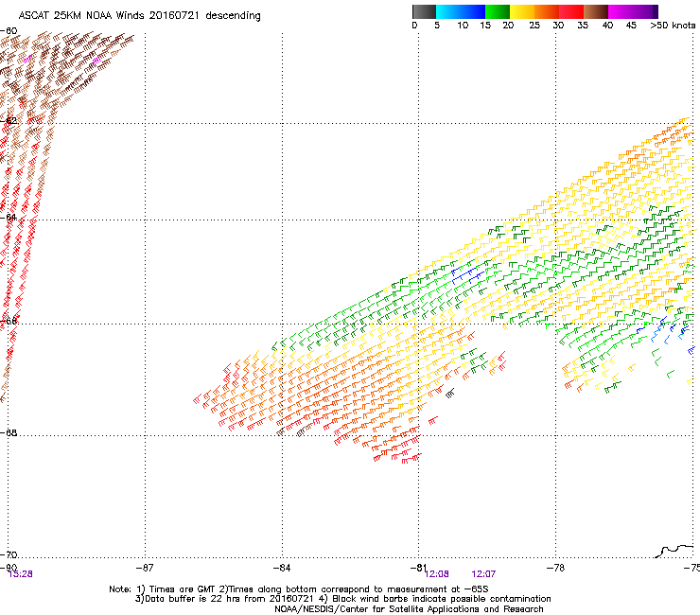Click the chart title 'ASCAT 25KM NOAA Winds 20160721 descending'

click(x=139, y=16)
